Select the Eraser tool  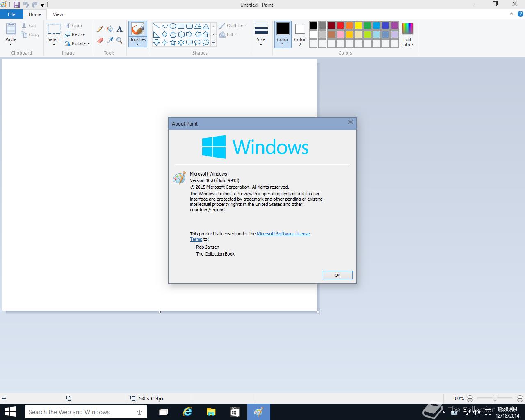point(100,41)
